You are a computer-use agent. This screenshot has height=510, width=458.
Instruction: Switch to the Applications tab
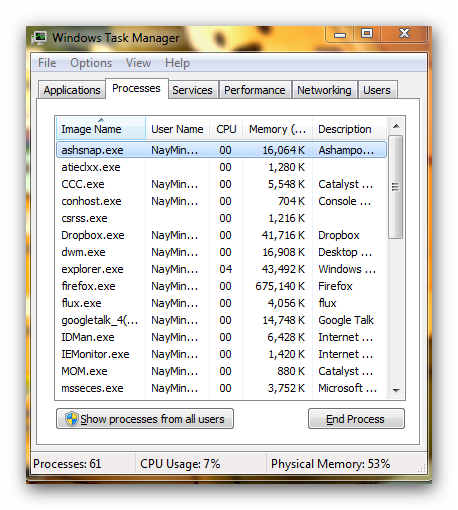coord(72,90)
